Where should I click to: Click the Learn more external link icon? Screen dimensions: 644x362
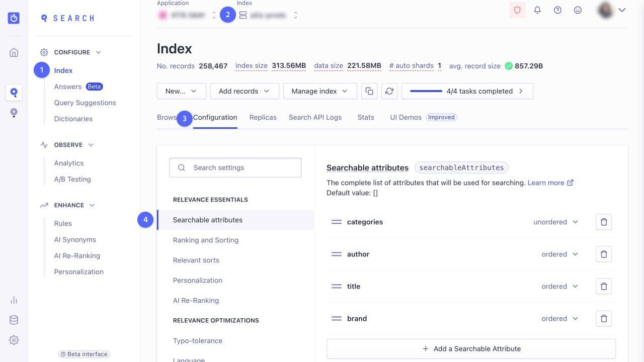coord(570,183)
